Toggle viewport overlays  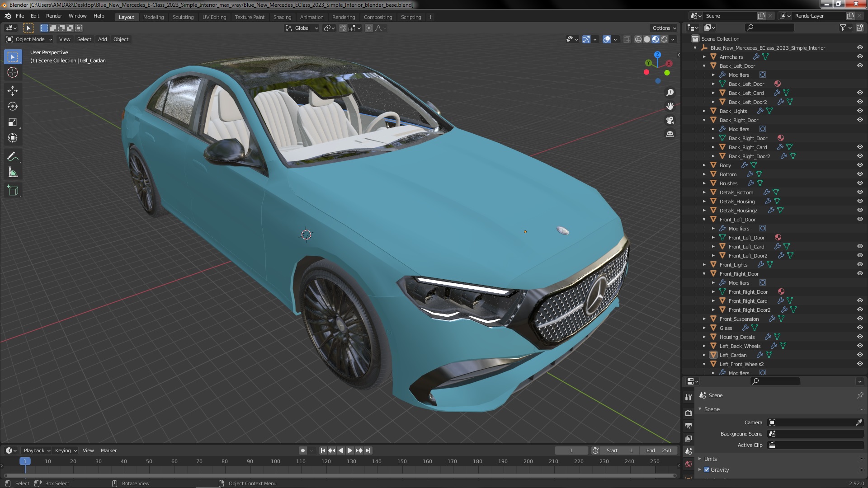pos(607,39)
